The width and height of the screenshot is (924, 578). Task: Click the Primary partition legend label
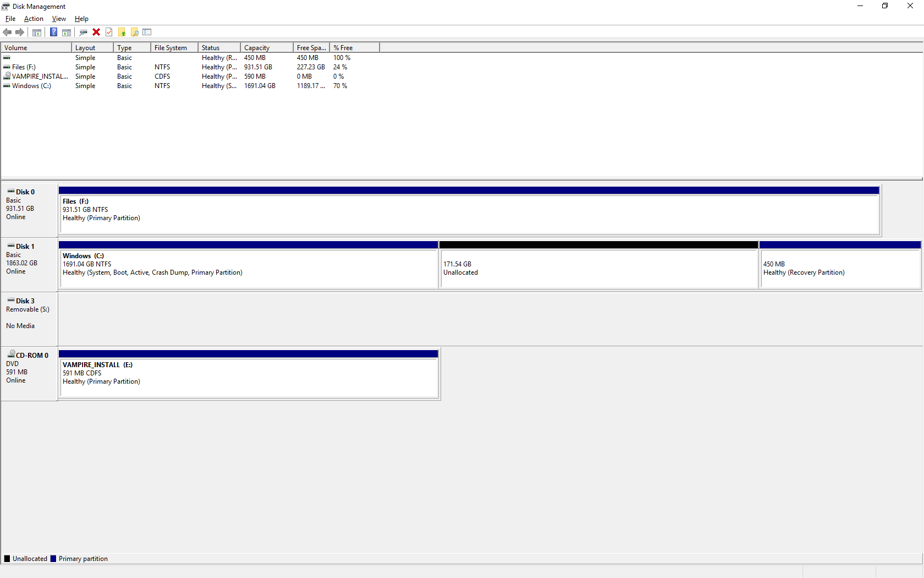pyautogui.click(x=83, y=559)
